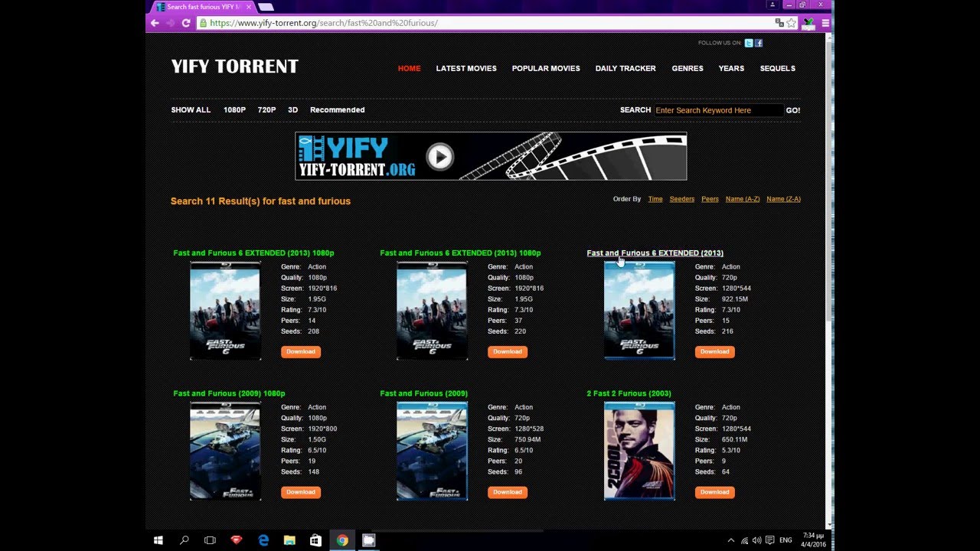Open the Windows Store from the taskbar
Image resolution: width=980 pixels, height=551 pixels.
[315, 540]
